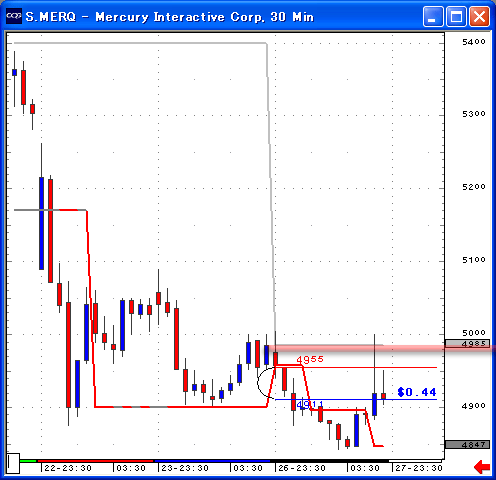Viewport: 496px width, 480px height.
Task: Click the CQG logo icon in title bar
Action: click(14, 16)
